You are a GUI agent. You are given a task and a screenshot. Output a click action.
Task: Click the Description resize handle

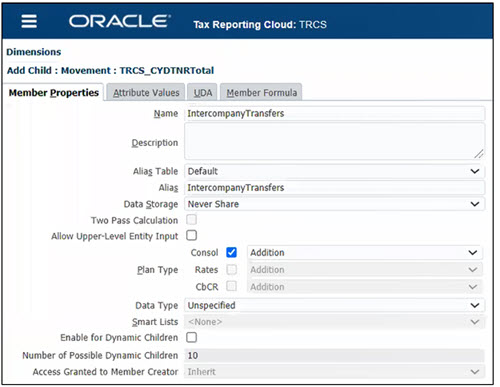[479, 154]
